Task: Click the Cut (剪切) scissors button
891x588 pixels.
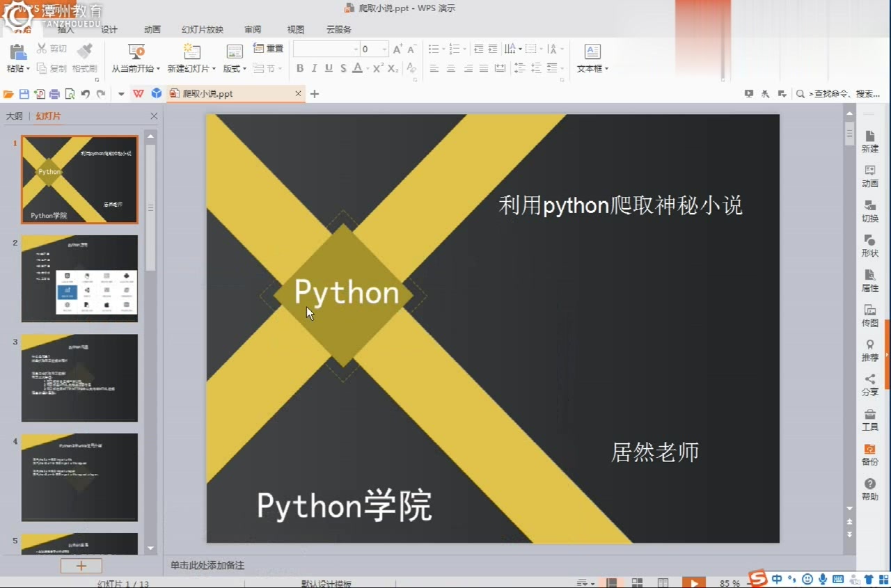Action: pyautogui.click(x=52, y=49)
